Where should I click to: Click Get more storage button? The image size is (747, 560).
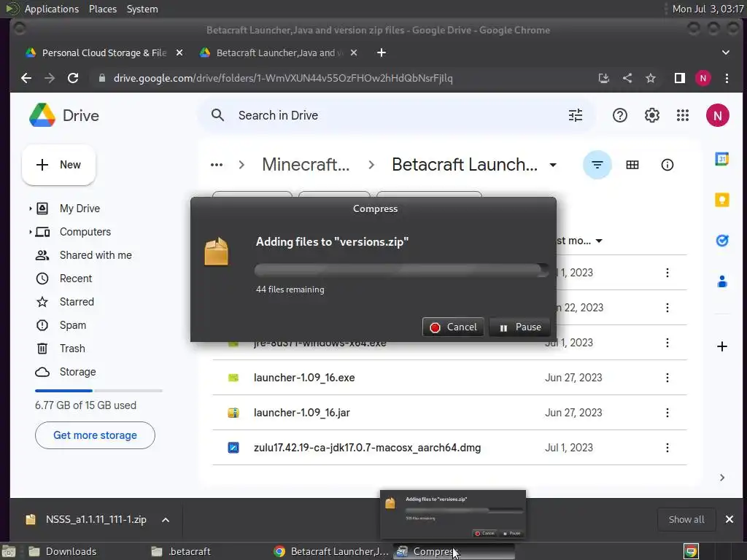coord(95,435)
